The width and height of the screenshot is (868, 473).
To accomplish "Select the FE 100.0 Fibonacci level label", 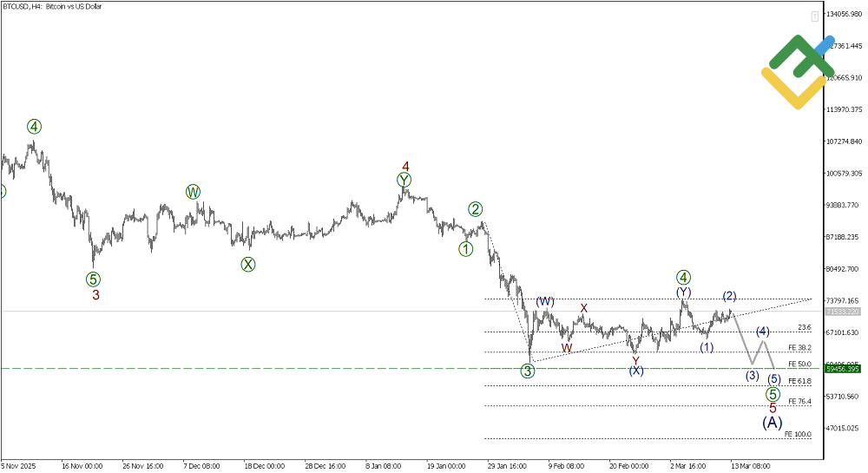I will [798, 434].
